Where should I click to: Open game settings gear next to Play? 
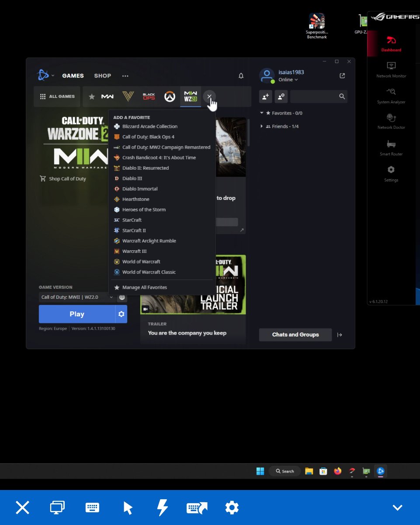(121, 314)
